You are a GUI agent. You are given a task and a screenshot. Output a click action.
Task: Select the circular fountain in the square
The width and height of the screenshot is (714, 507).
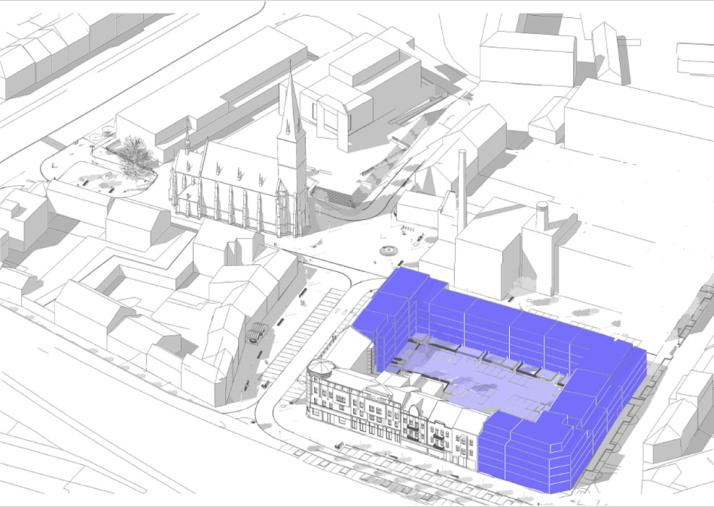(387, 246)
